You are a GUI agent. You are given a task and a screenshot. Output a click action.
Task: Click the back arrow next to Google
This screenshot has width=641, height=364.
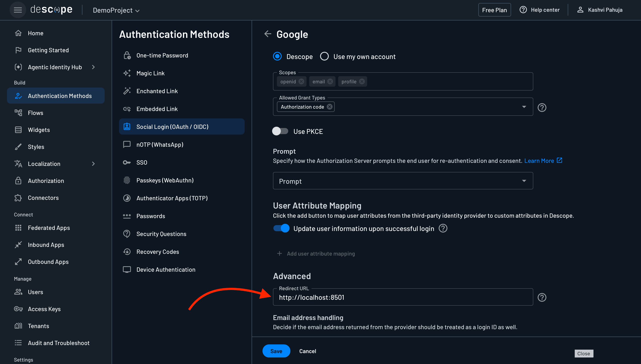(268, 34)
